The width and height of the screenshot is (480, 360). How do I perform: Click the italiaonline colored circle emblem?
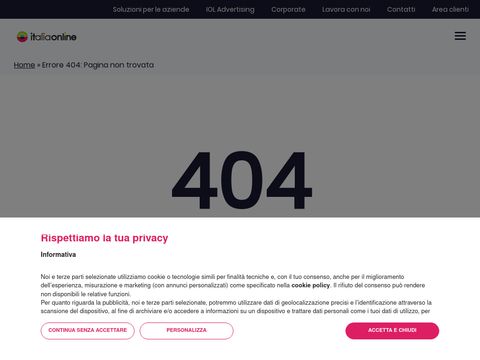[x=22, y=37]
